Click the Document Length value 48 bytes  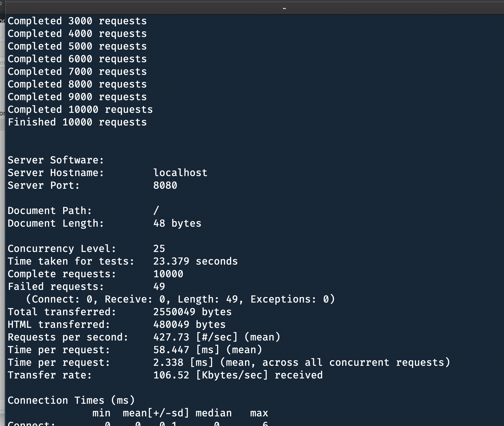[177, 223]
